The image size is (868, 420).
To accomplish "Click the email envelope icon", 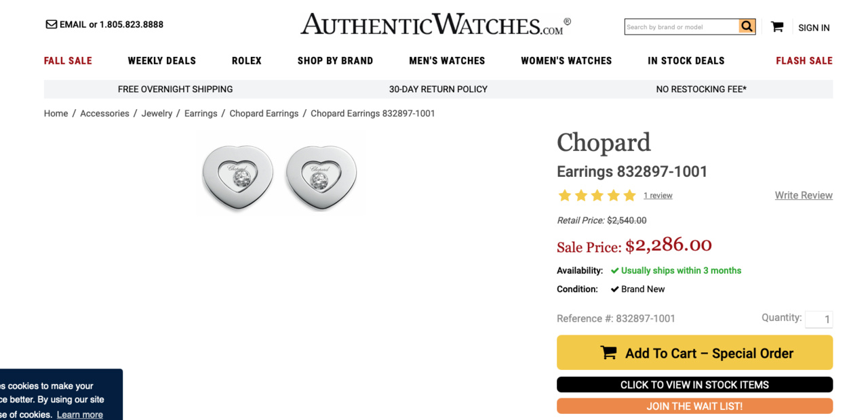I will [51, 24].
